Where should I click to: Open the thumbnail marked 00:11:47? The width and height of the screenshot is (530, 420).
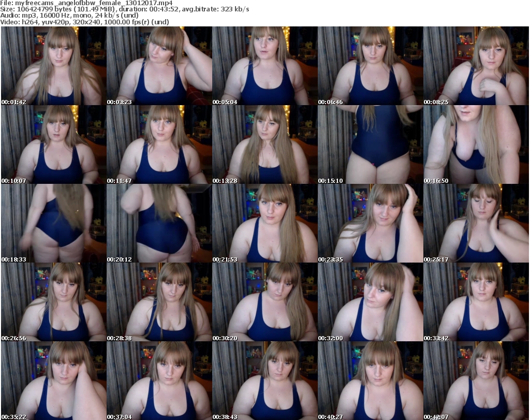159,144
